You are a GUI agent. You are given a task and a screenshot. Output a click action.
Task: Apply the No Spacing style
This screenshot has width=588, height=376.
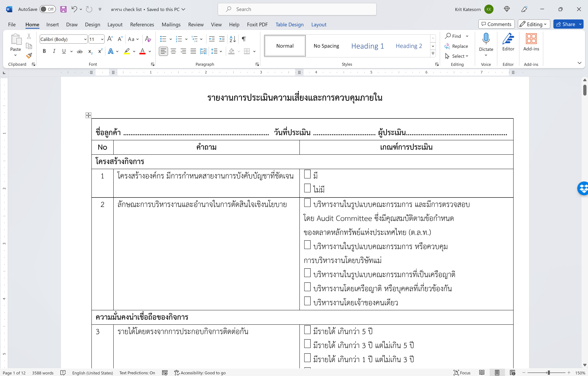pos(326,46)
